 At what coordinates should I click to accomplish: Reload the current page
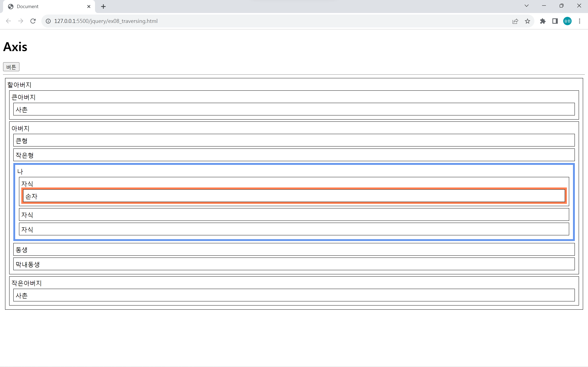tap(33, 21)
